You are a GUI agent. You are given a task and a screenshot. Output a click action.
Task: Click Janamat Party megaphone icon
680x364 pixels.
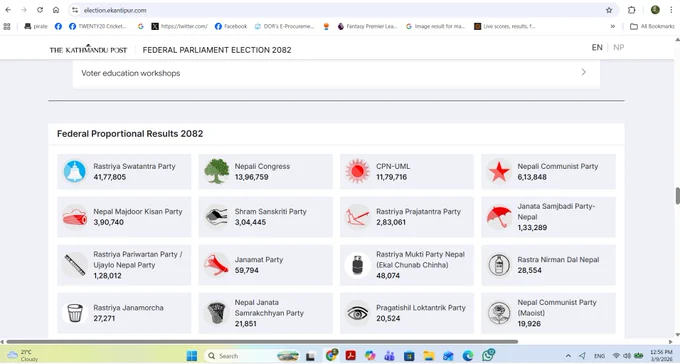[216, 265]
